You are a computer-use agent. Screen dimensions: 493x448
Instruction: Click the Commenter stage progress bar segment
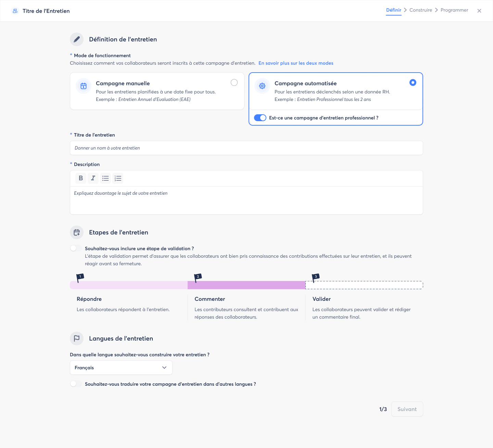click(246, 285)
